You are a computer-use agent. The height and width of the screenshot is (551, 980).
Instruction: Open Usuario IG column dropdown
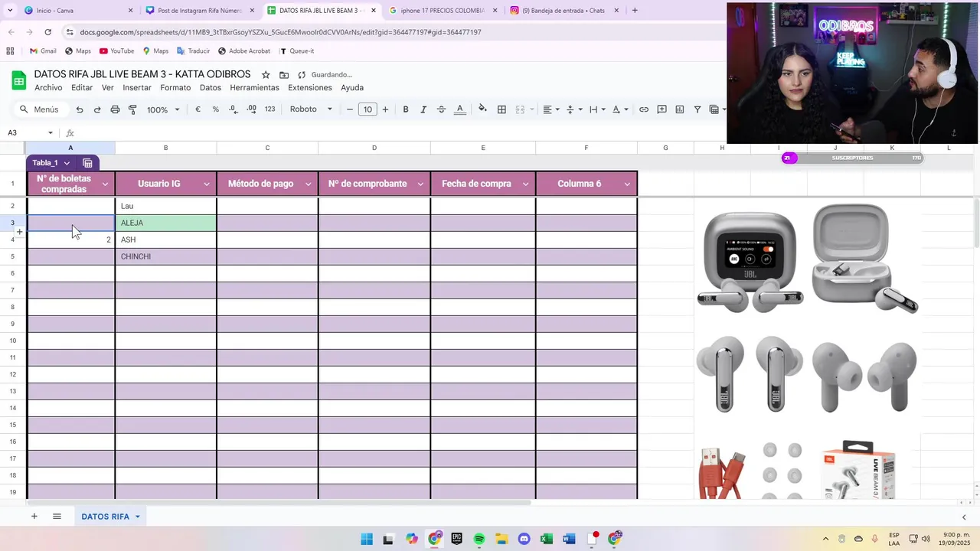click(x=207, y=184)
